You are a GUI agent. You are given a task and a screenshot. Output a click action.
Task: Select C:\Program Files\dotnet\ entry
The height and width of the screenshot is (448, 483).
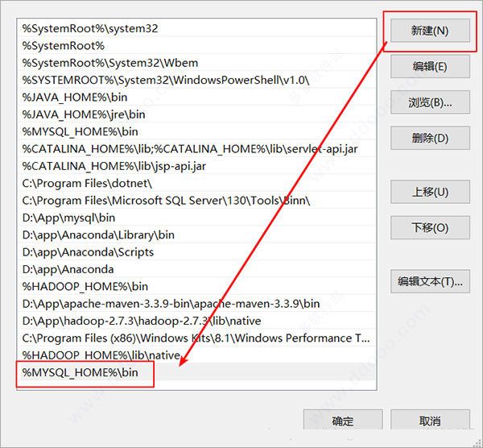click(x=196, y=184)
